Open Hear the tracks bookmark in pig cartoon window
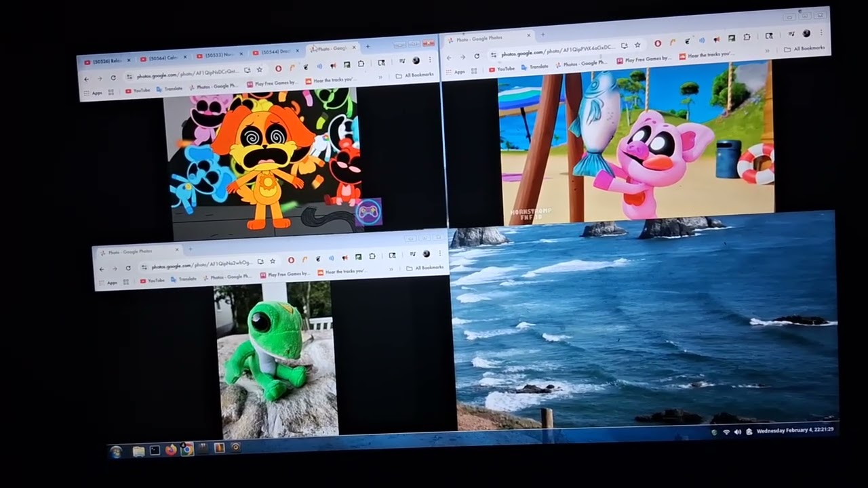This screenshot has height=488, width=868. [707, 56]
